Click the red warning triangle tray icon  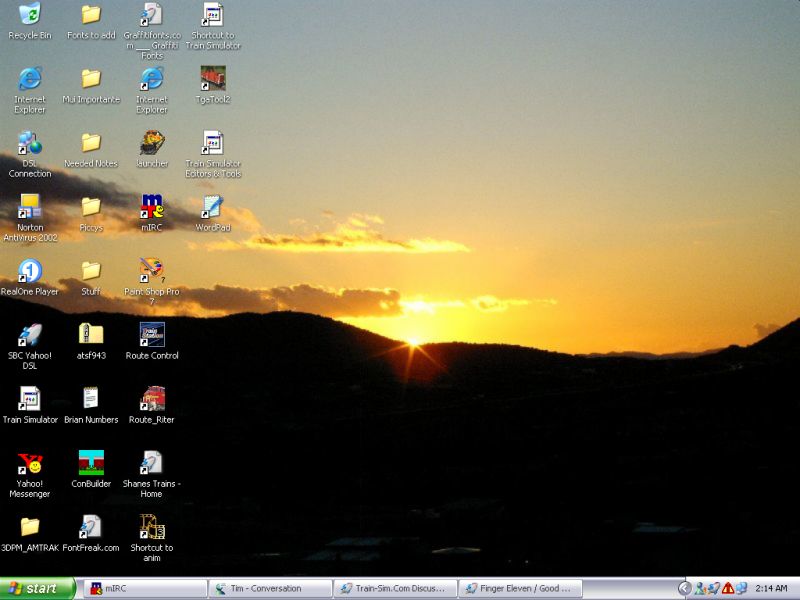(728, 588)
